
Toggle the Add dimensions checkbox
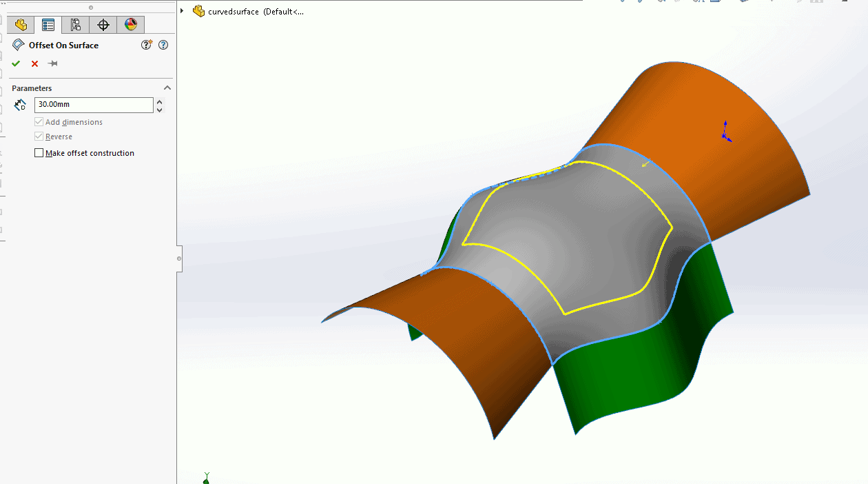coord(39,122)
